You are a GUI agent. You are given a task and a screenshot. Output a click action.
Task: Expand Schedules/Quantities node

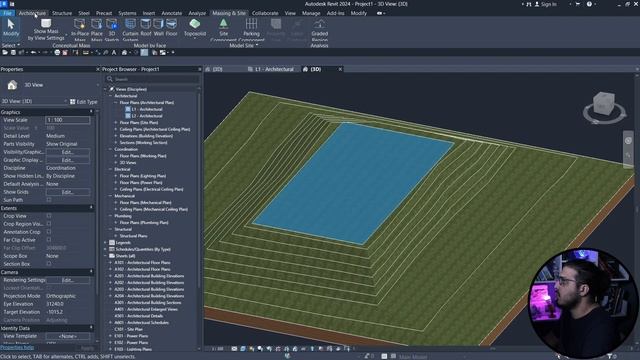pos(105,249)
